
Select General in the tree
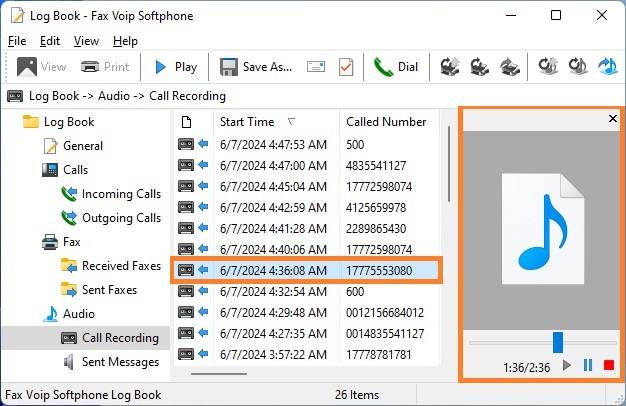(73, 146)
